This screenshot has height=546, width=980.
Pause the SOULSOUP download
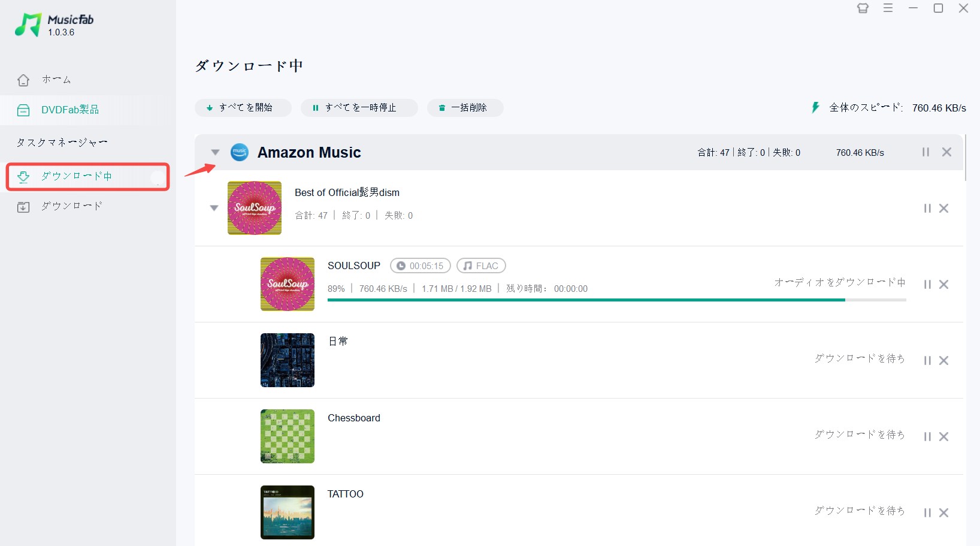(927, 285)
